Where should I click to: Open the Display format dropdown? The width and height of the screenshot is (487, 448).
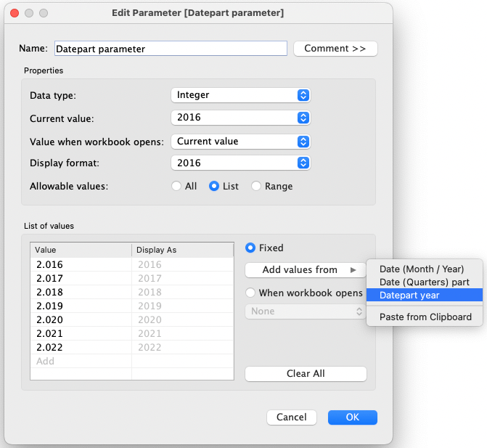click(240, 163)
